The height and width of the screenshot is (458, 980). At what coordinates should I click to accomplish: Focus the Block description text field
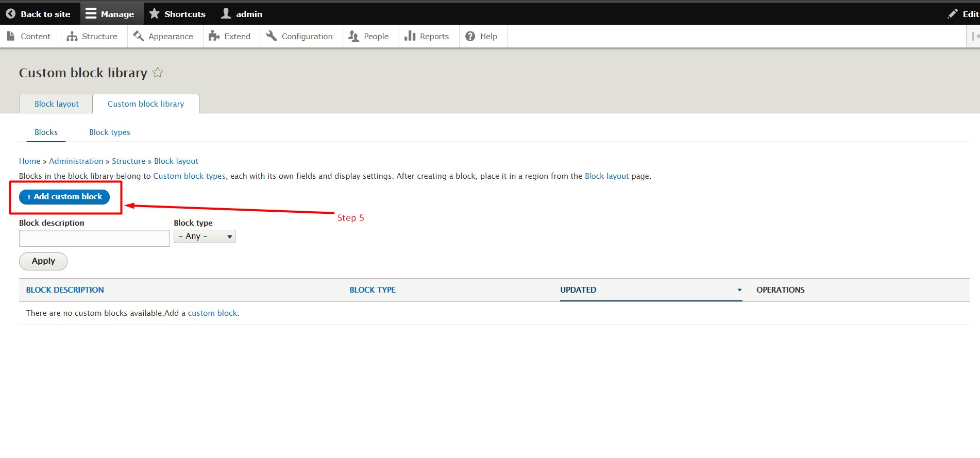pyautogui.click(x=94, y=238)
